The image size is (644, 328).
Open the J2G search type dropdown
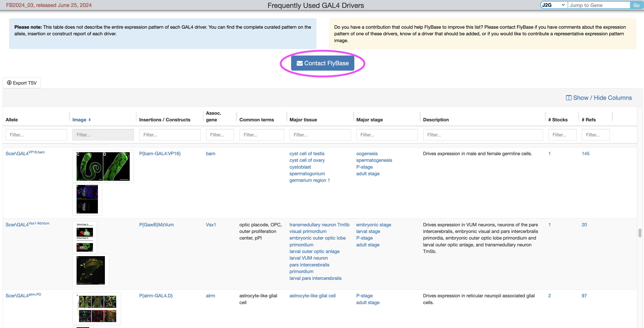coord(553,5)
